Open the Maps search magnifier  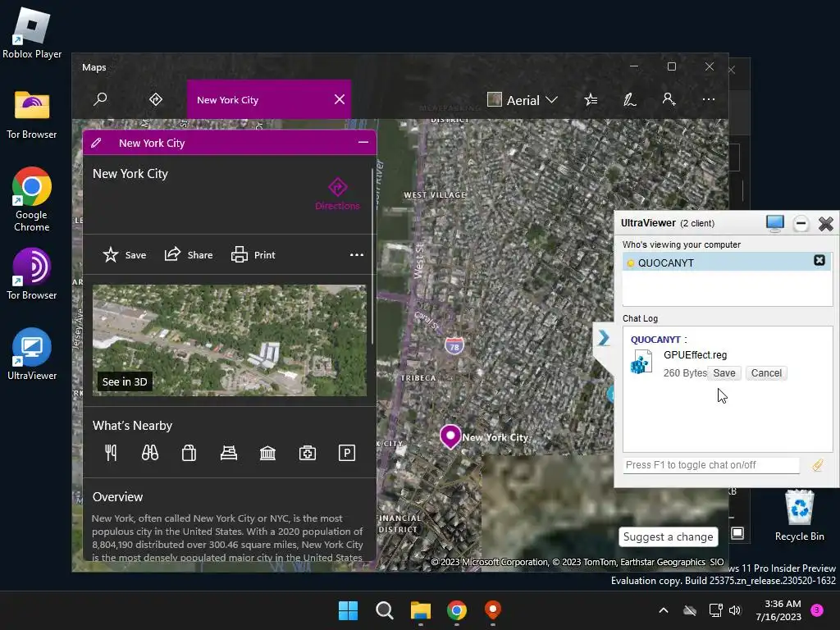[100, 99]
